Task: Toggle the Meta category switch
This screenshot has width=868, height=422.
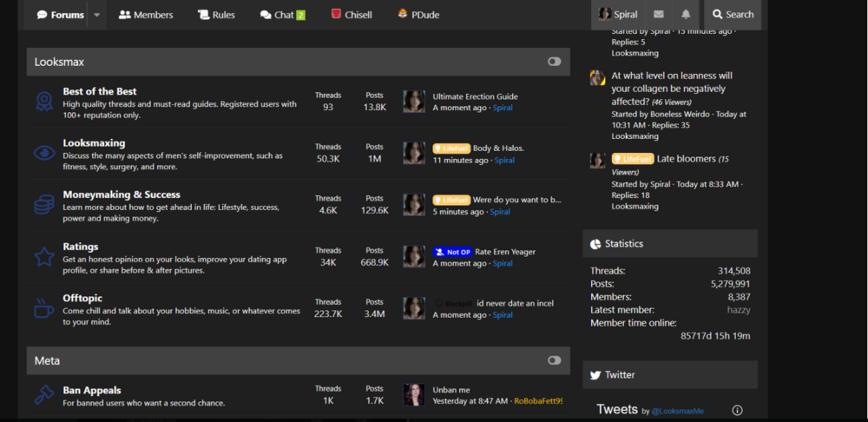Action: (554, 360)
